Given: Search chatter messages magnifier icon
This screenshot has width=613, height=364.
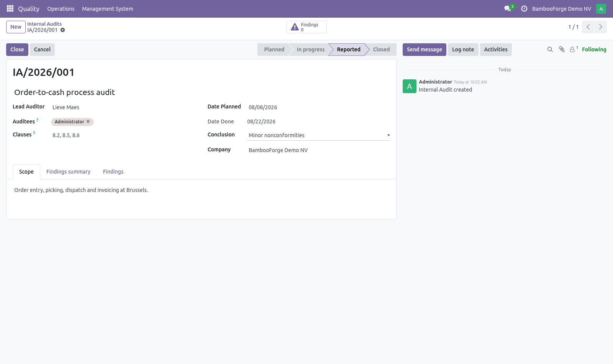Looking at the screenshot, I should (x=550, y=49).
